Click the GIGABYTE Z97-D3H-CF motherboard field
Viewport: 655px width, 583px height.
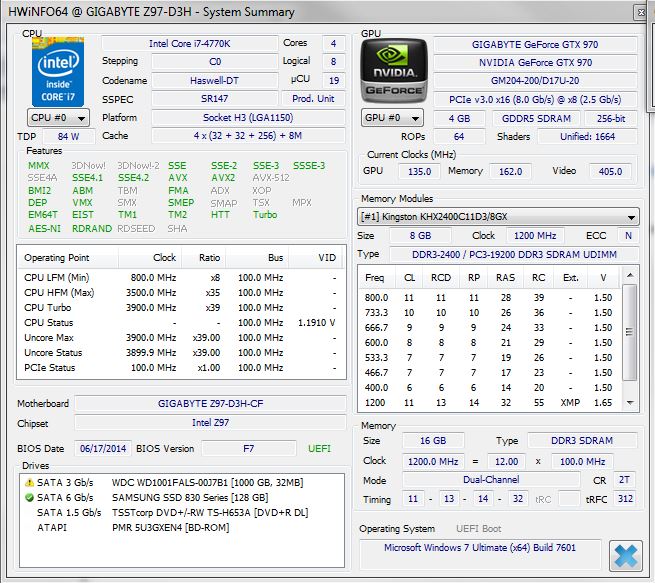click(211, 404)
